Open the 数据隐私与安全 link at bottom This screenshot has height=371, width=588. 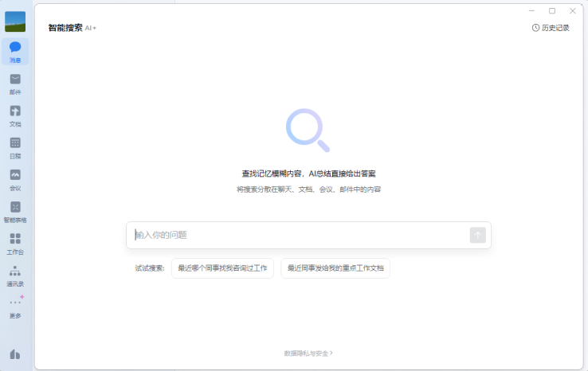point(308,353)
